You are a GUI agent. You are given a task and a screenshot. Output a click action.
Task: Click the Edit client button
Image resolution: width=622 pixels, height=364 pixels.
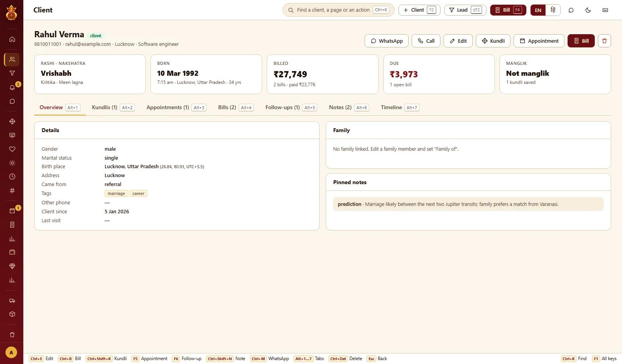click(x=458, y=41)
